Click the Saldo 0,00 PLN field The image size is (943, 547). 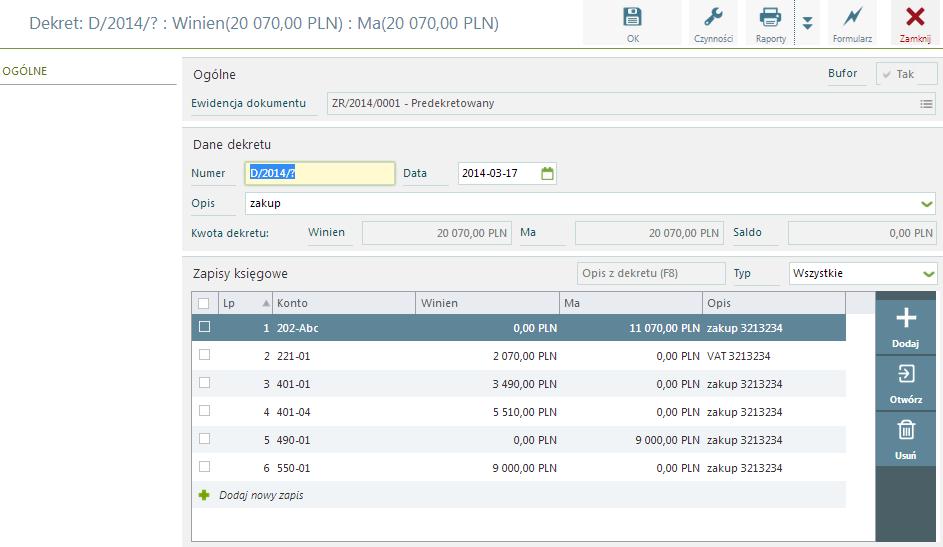pos(862,233)
